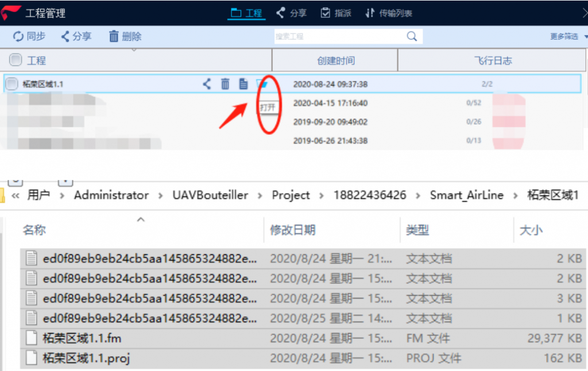Click flight log count 2/2
Screen dimensions: 588x371
[487, 84]
